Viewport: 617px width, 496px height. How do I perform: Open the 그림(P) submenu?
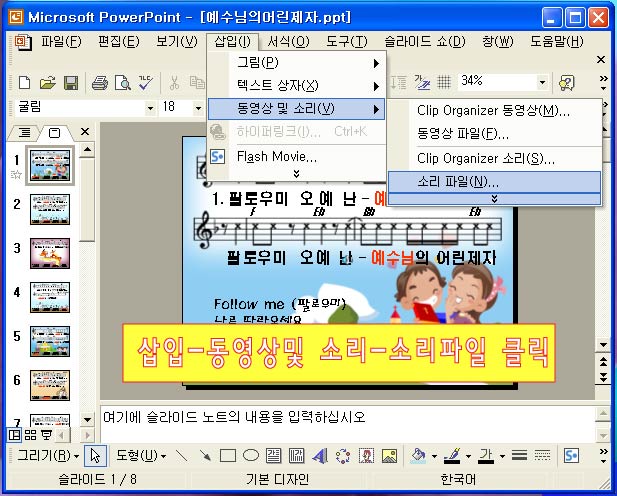[296, 62]
